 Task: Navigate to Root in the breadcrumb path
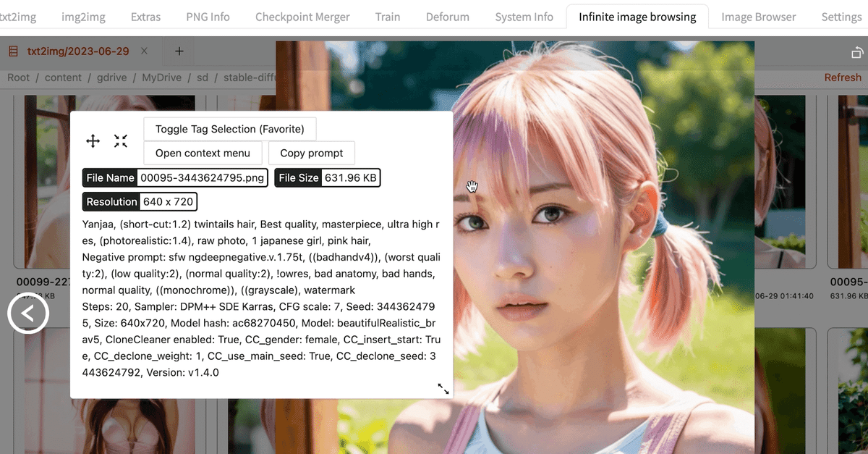[x=17, y=77]
